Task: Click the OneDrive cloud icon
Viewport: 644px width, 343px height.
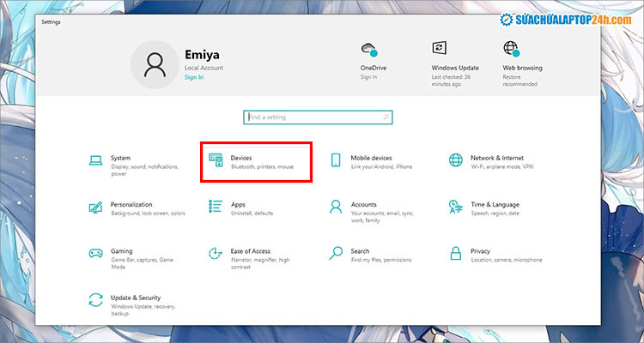Action: [x=369, y=50]
